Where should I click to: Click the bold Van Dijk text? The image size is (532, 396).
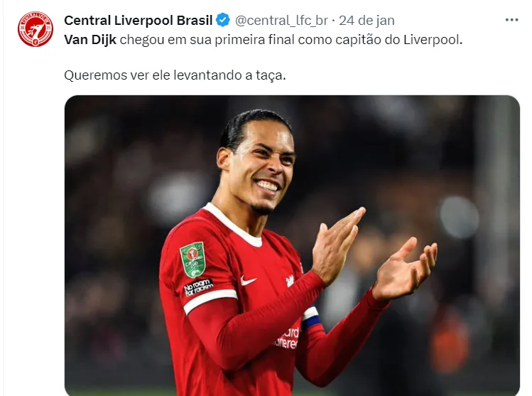90,40
